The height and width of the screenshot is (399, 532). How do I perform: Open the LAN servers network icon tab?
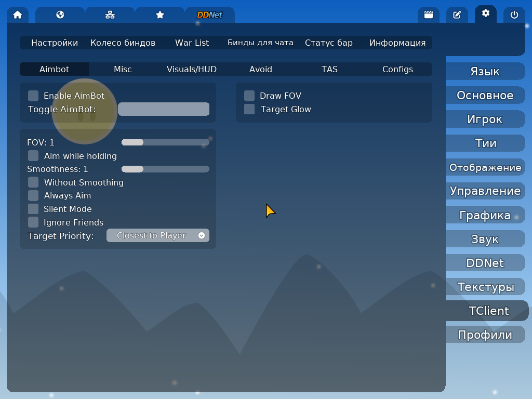click(110, 15)
